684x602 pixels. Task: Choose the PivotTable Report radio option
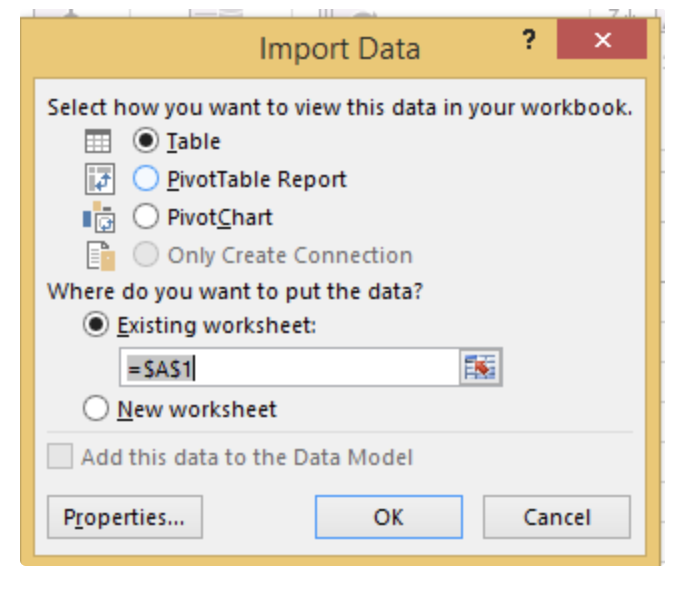pos(146,180)
